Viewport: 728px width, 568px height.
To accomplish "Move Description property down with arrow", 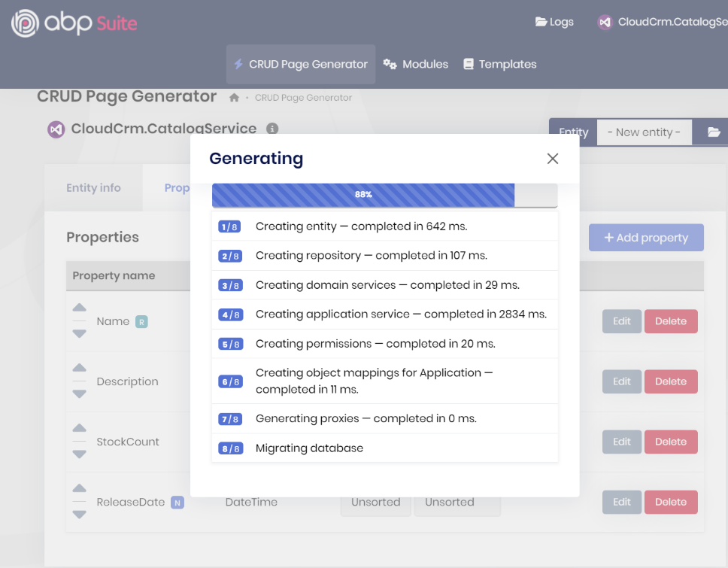I will click(x=79, y=394).
